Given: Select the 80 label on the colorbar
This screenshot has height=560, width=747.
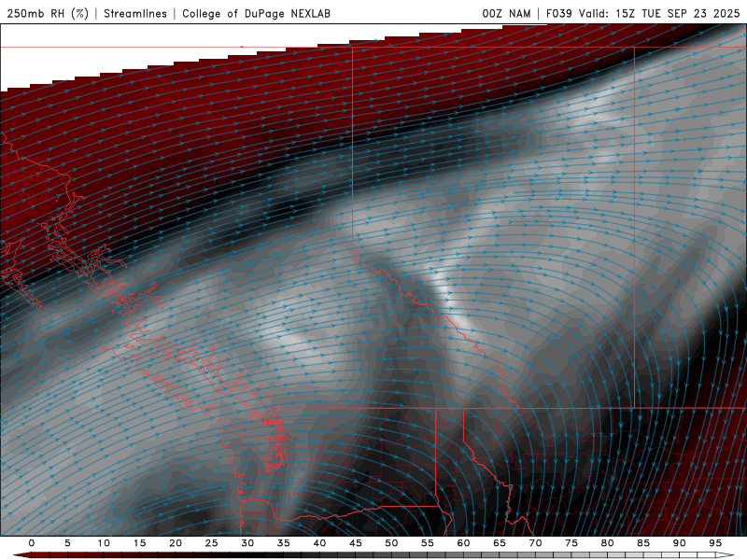Looking at the screenshot, I should (x=607, y=543).
